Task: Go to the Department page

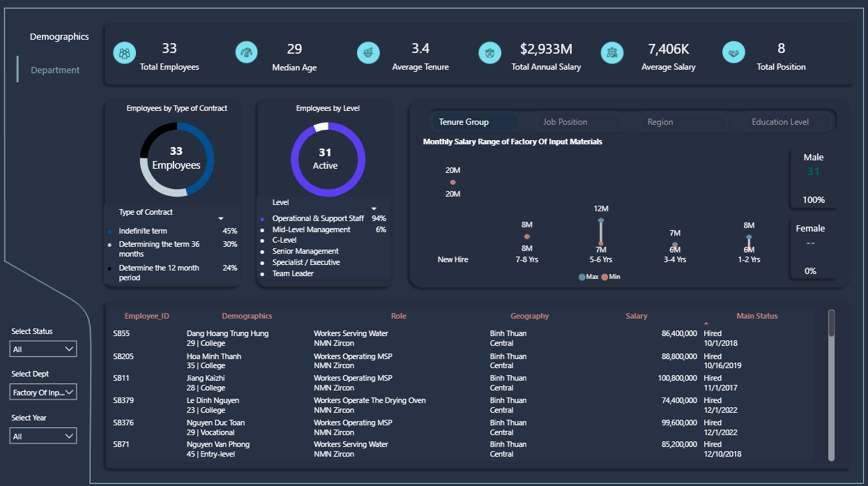Action: [x=55, y=70]
